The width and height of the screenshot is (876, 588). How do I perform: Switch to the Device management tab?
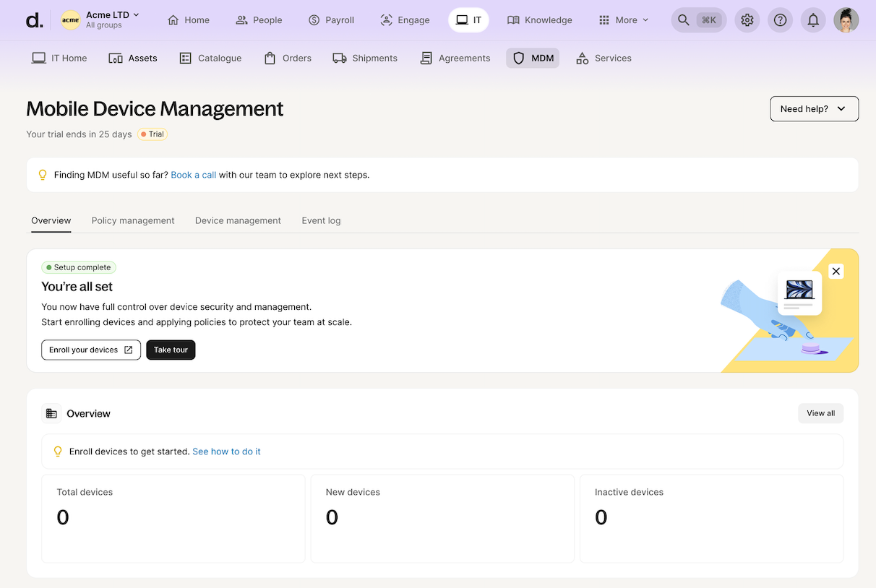coord(238,221)
